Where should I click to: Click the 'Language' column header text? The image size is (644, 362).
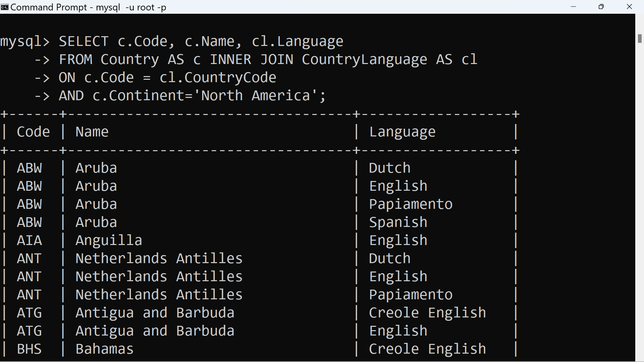[x=402, y=132]
